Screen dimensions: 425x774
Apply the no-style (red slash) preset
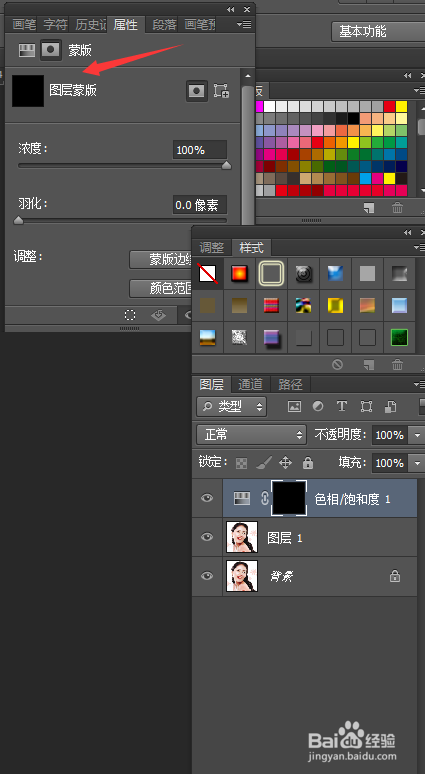click(208, 273)
